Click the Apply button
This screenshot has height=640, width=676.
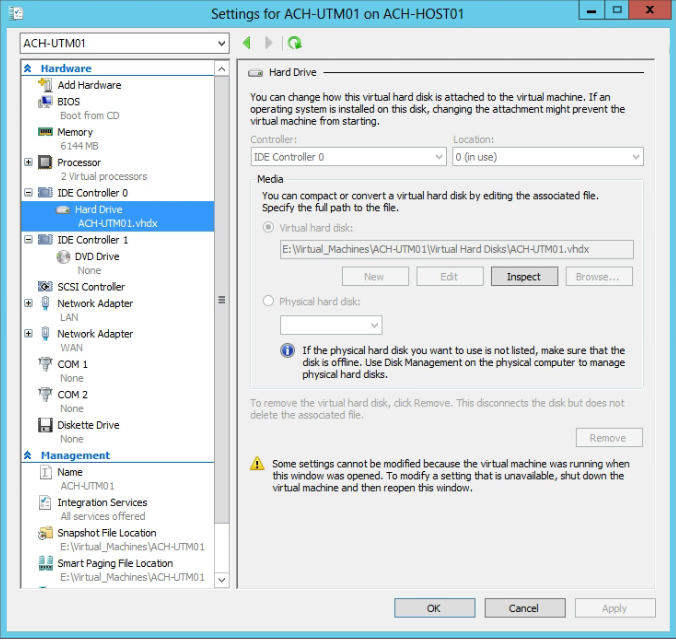coord(615,608)
